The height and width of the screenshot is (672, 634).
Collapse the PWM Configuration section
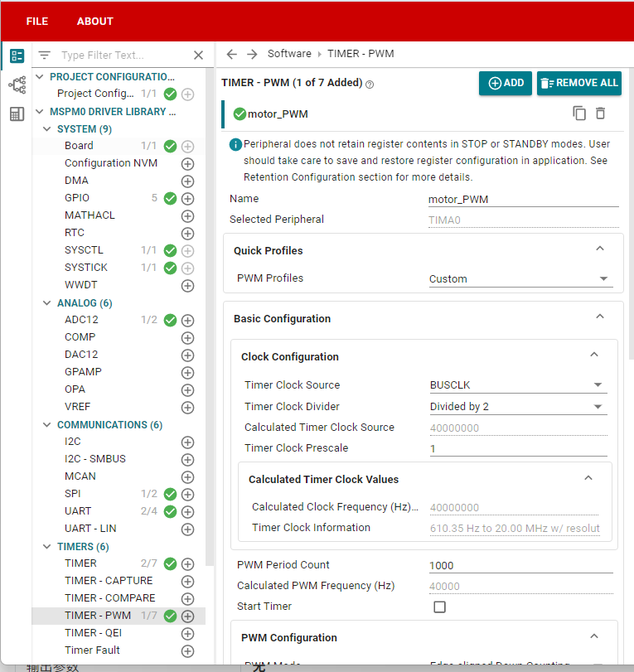pos(594,636)
